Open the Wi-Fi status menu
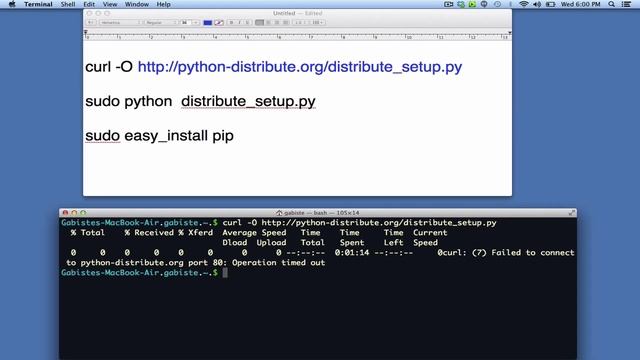This screenshot has height=360, width=640. [524, 4]
